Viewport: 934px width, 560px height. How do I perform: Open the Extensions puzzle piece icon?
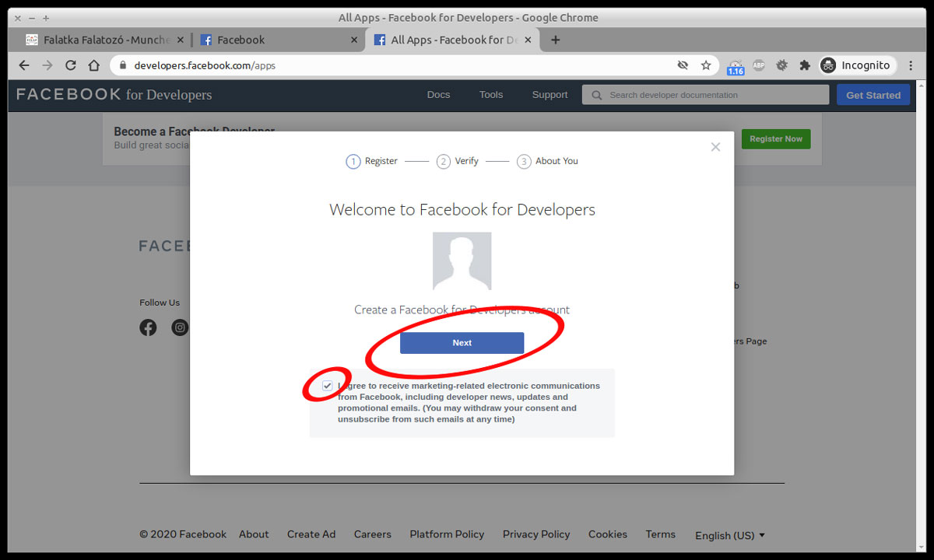click(x=805, y=65)
